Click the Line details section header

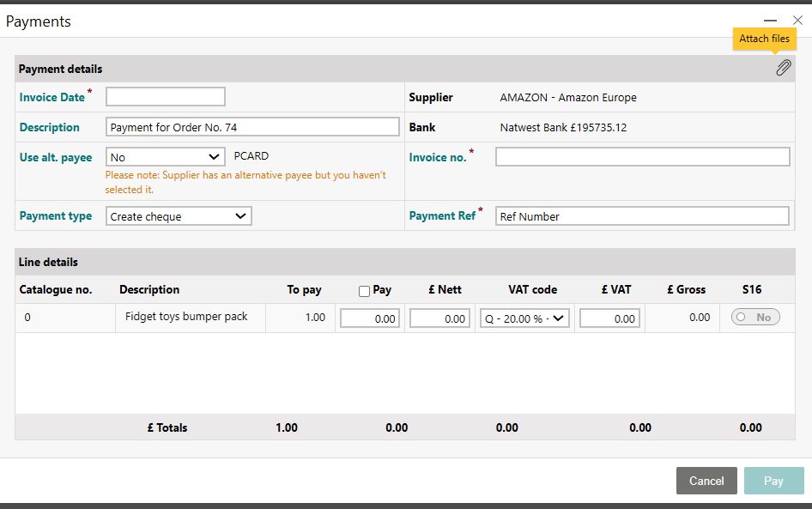pyautogui.click(x=48, y=262)
